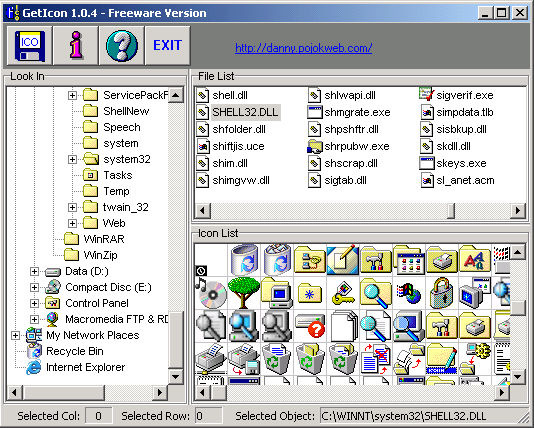534x428 pixels.
Task: Select sl_anet.acm in the File List
Action: (457, 180)
